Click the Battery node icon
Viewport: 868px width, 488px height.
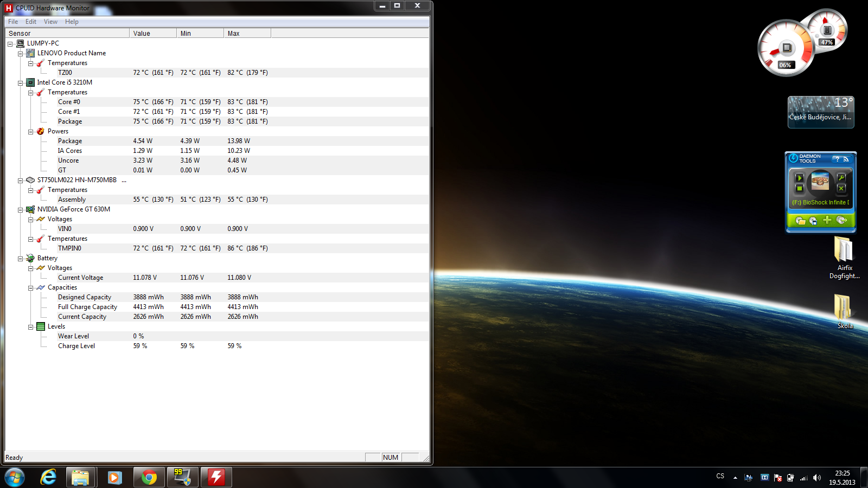click(30, 258)
